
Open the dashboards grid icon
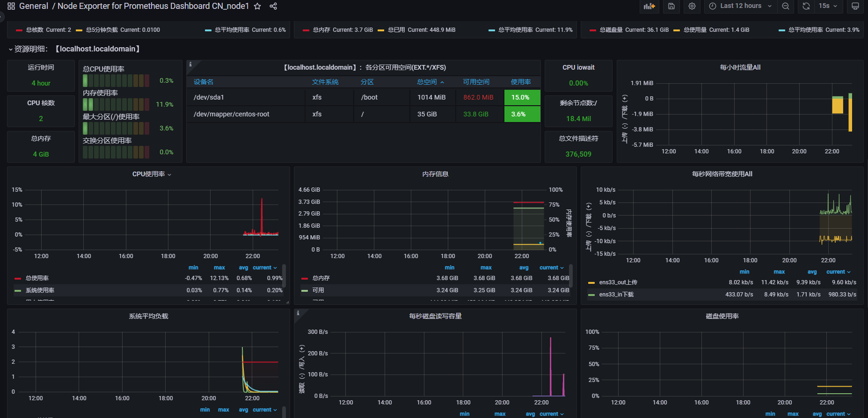click(11, 6)
